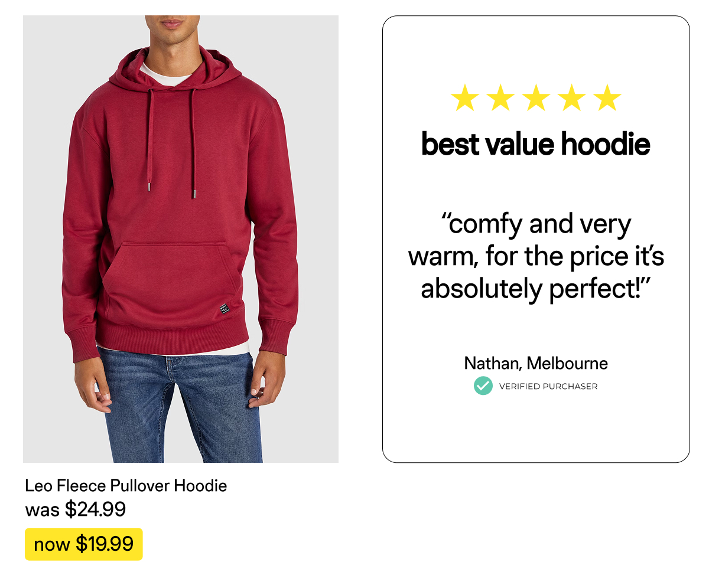The height and width of the screenshot is (588, 709).
Task: Click the 'comfy and very warm' review quote
Action: [536, 257]
